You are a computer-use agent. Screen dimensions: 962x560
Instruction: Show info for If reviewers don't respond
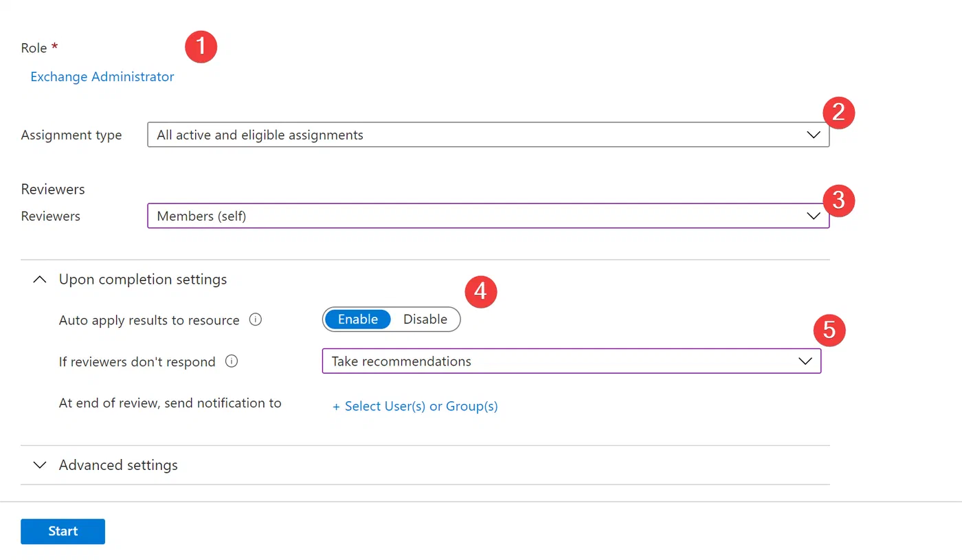[x=232, y=361]
